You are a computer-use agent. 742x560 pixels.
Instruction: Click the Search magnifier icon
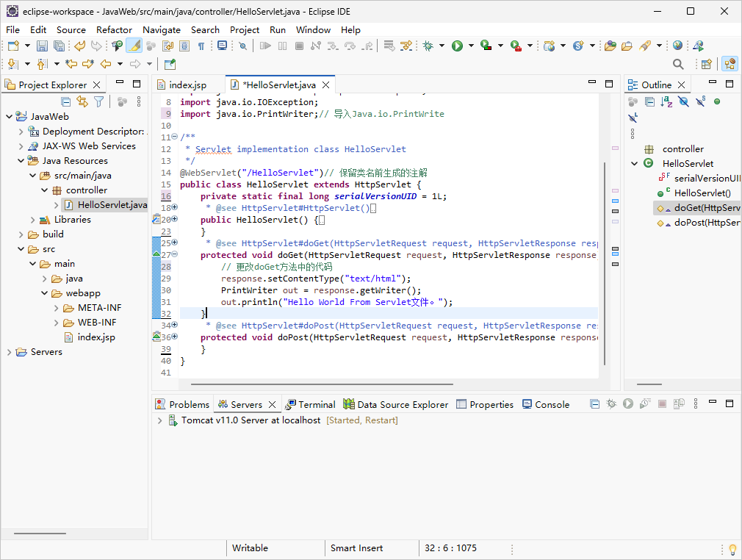point(678,64)
